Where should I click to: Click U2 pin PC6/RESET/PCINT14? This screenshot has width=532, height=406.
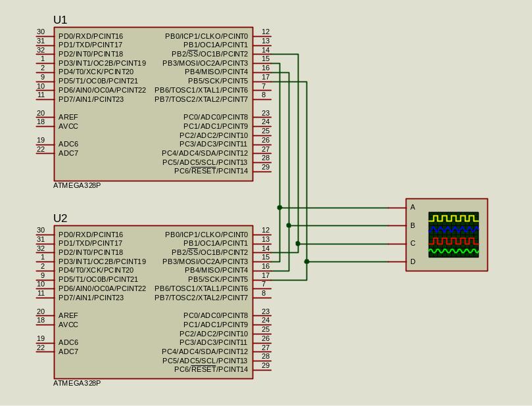(211, 369)
